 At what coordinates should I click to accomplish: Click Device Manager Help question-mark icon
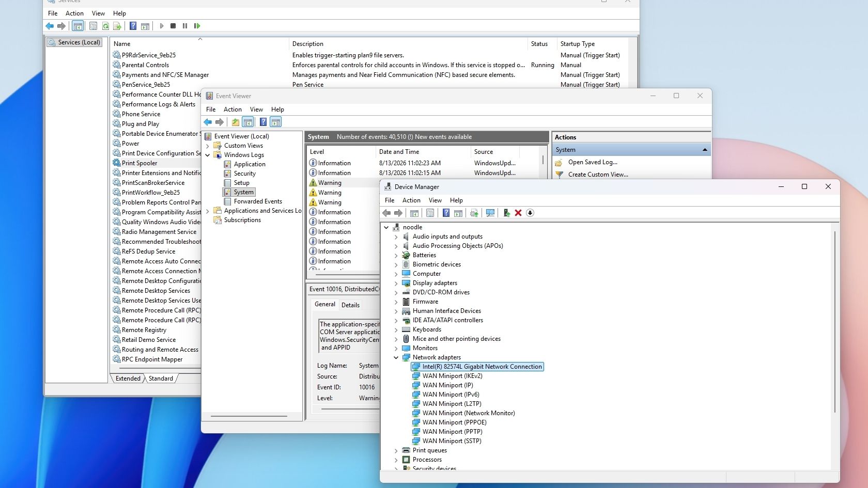(x=446, y=213)
